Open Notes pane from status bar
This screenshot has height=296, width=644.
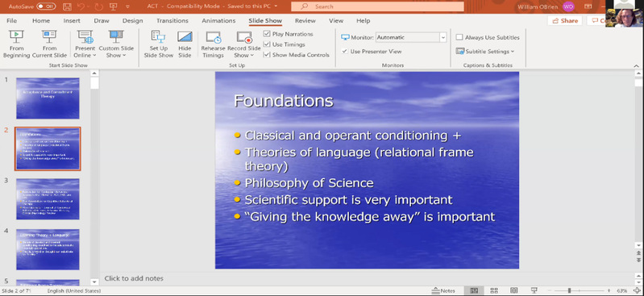[x=443, y=290]
